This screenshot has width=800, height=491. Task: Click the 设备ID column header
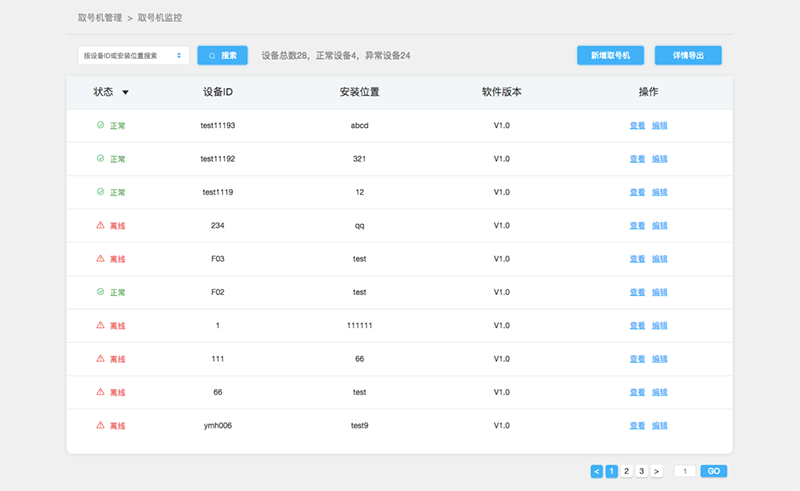[x=218, y=92]
